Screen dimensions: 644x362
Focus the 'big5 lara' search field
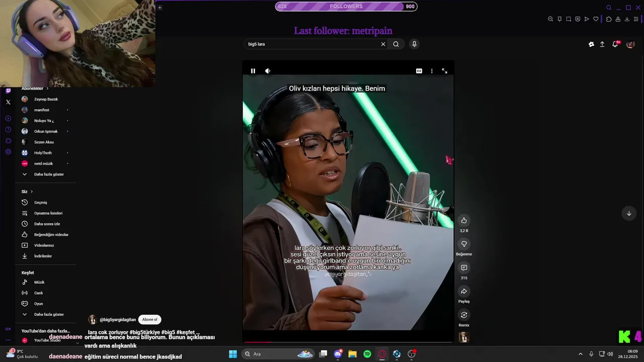coord(312,44)
